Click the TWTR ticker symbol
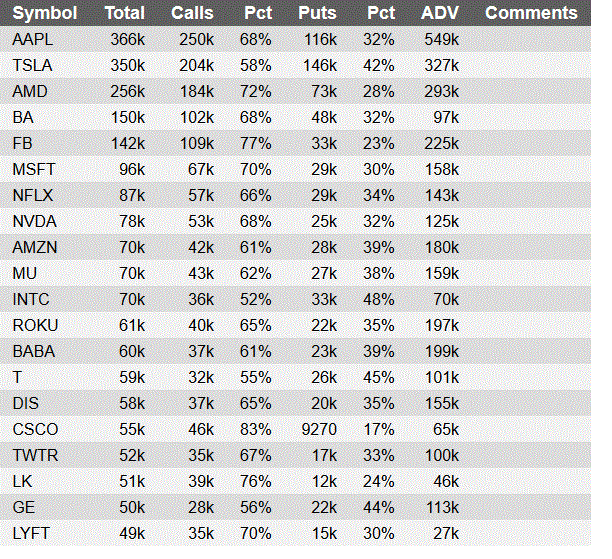The height and width of the screenshot is (559, 612). coord(35,455)
